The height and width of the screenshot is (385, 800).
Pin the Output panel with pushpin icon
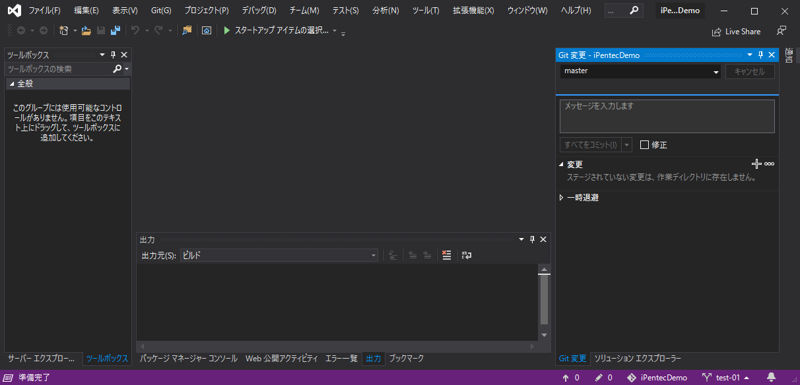532,240
